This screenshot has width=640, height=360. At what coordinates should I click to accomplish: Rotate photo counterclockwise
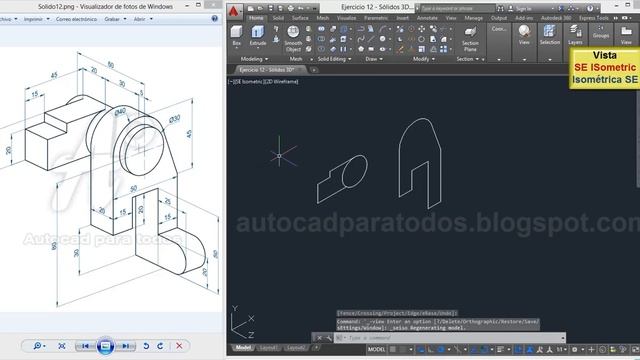click(146, 346)
